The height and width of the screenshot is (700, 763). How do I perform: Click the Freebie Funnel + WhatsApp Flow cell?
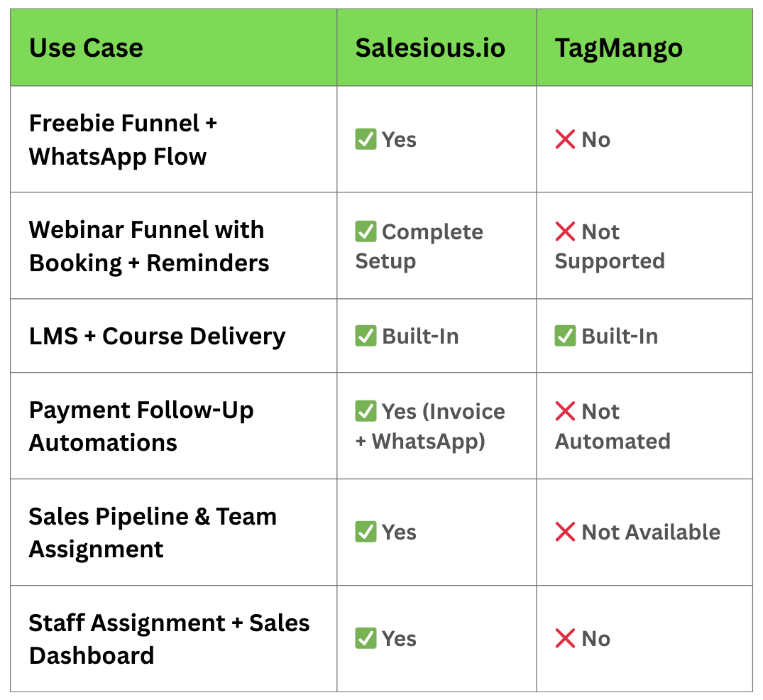tap(123, 140)
